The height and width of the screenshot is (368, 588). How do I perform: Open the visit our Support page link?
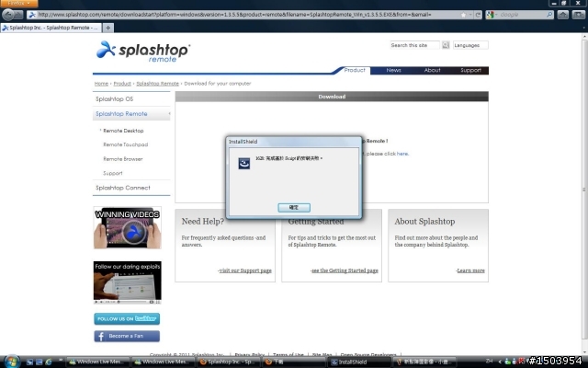coord(245,270)
